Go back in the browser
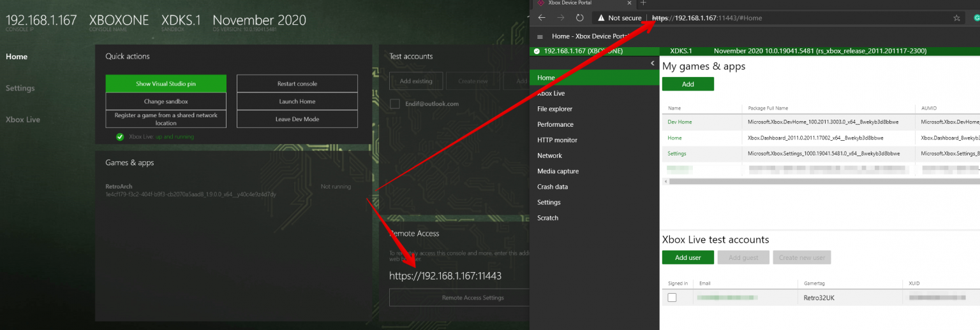Image resolution: width=980 pixels, height=330 pixels. click(541, 18)
